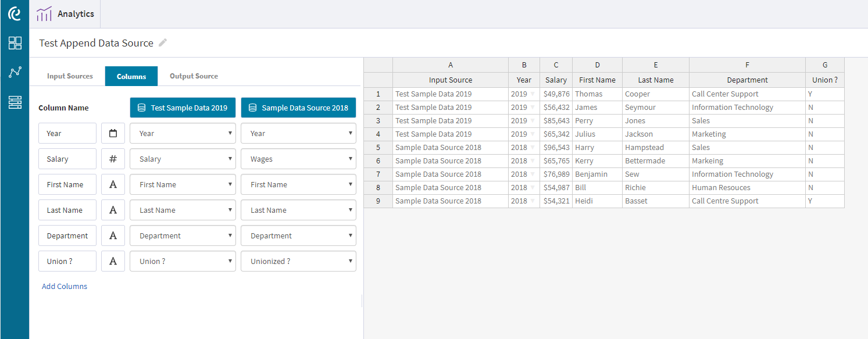This screenshot has height=339, width=868.
Task: Open the Wages mapping dropdown
Action: (x=298, y=158)
